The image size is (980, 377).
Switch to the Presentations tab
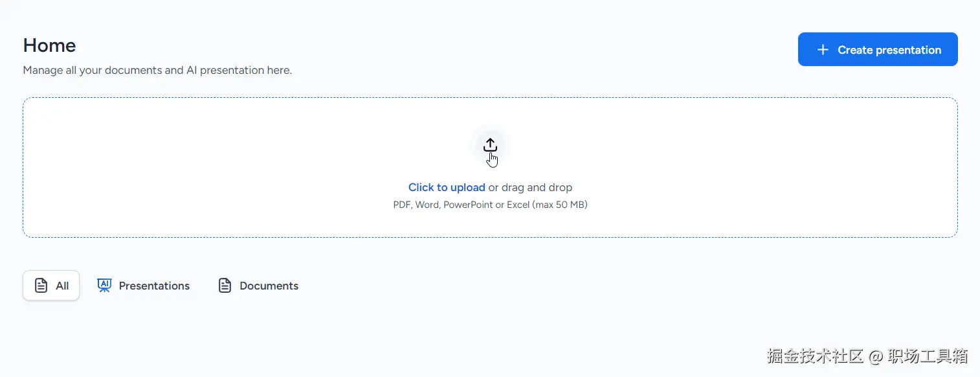tap(144, 286)
